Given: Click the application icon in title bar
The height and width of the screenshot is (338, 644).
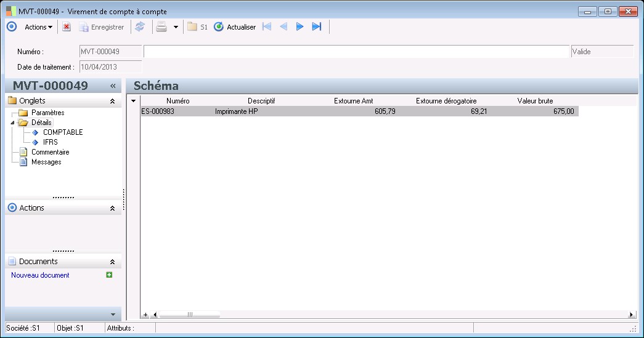Looking at the screenshot, I should tap(11, 11).
